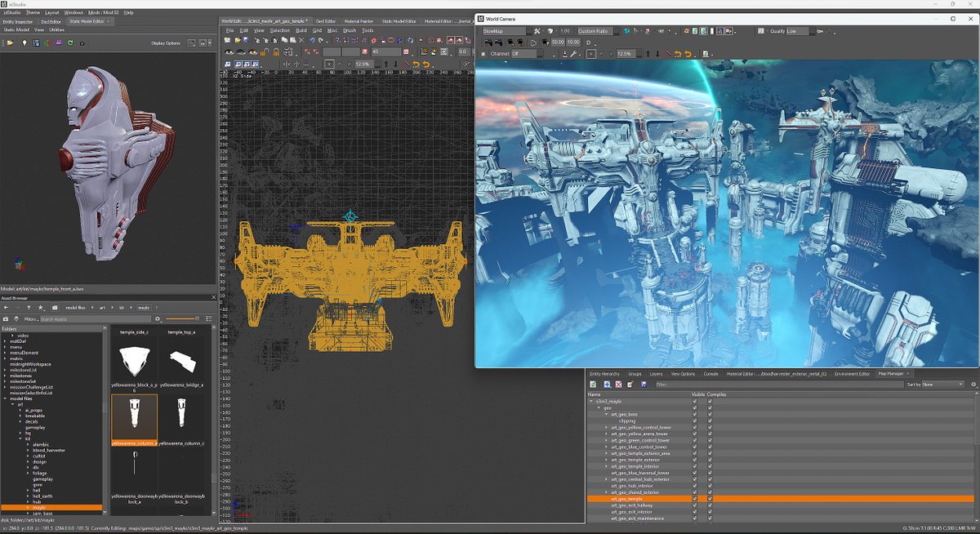Screen dimensions: 980x534
Task: Toggle Visible checkbox for highlighted art_geo_temple row
Action: click(695, 498)
